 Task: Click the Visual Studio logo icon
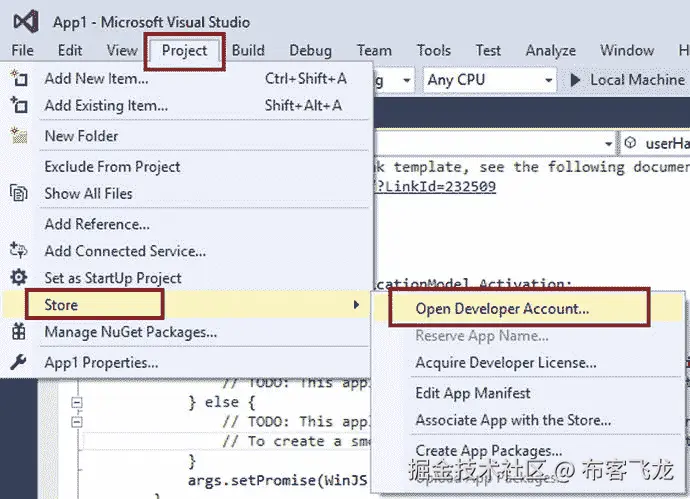click(26, 22)
